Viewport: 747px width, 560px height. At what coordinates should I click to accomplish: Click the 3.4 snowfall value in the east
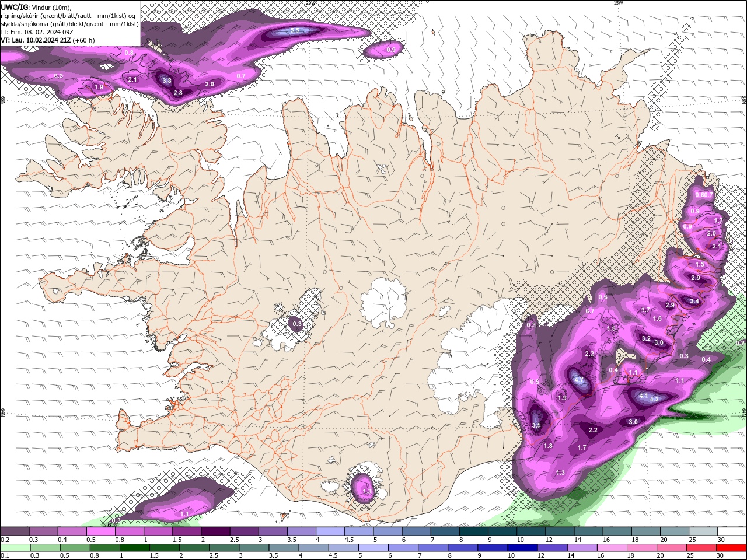pos(694,301)
